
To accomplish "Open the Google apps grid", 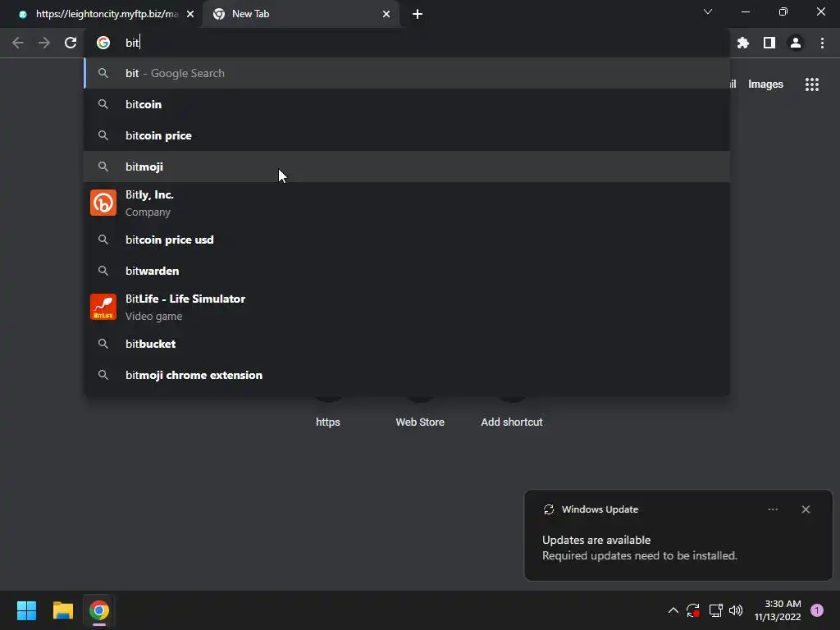I will (x=812, y=84).
